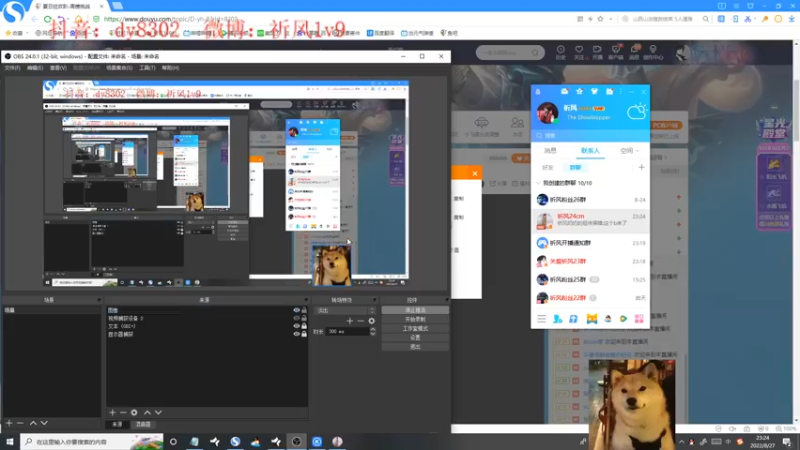Image resolution: width=800 pixels, height=450 pixels.
Task: Open 祈风开播通知群 group chat
Action: pos(590,243)
